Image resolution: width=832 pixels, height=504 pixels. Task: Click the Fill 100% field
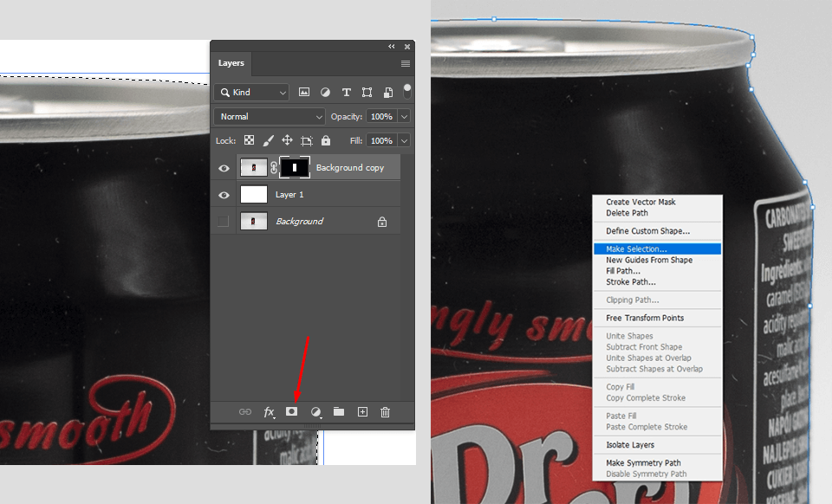pyautogui.click(x=381, y=140)
